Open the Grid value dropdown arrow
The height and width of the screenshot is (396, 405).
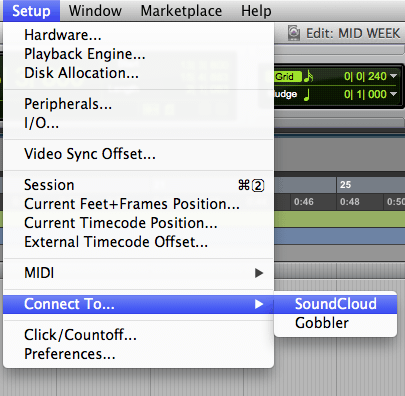[x=393, y=76]
